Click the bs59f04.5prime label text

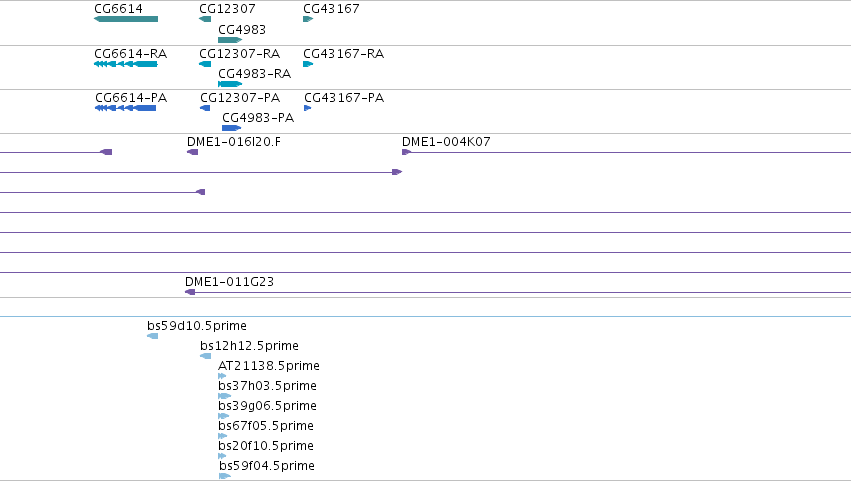tap(266, 466)
